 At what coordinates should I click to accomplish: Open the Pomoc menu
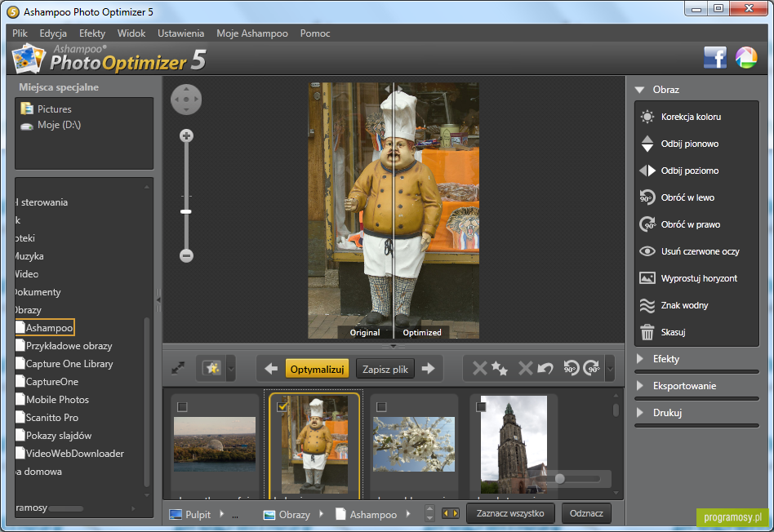point(315,33)
